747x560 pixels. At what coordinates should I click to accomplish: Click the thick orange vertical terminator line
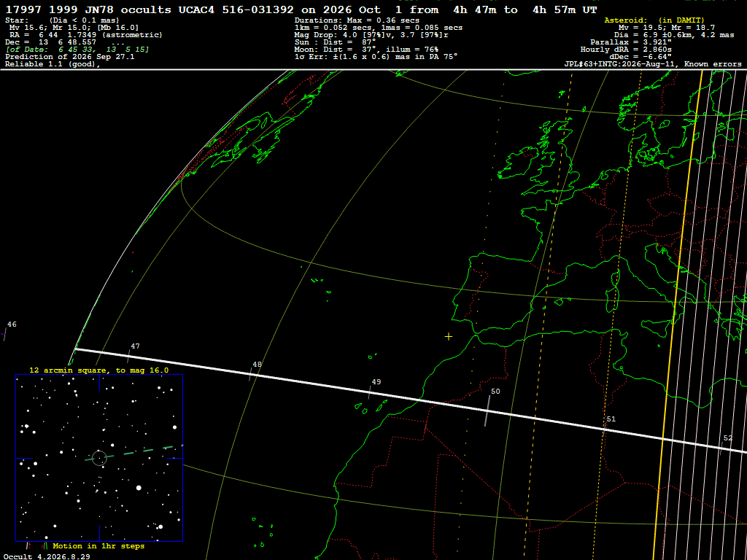click(x=677, y=314)
